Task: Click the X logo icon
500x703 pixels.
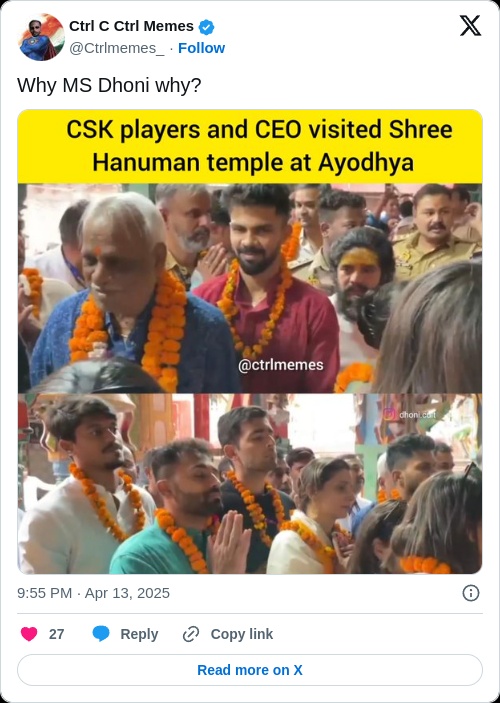Action: (x=470, y=26)
